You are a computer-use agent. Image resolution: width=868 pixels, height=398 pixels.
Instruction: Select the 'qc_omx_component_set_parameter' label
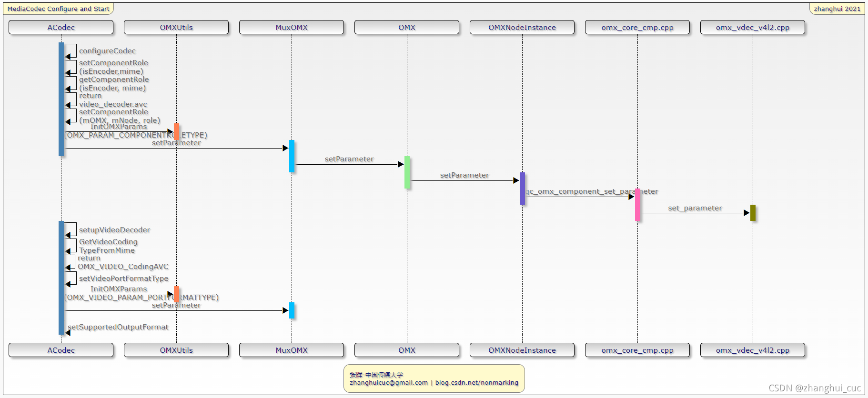[x=592, y=191]
